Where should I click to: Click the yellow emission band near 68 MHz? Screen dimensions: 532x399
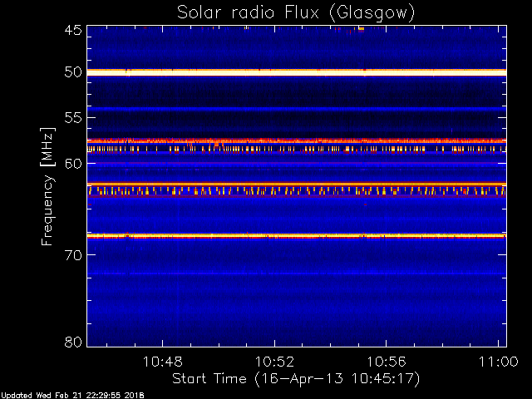297,236
